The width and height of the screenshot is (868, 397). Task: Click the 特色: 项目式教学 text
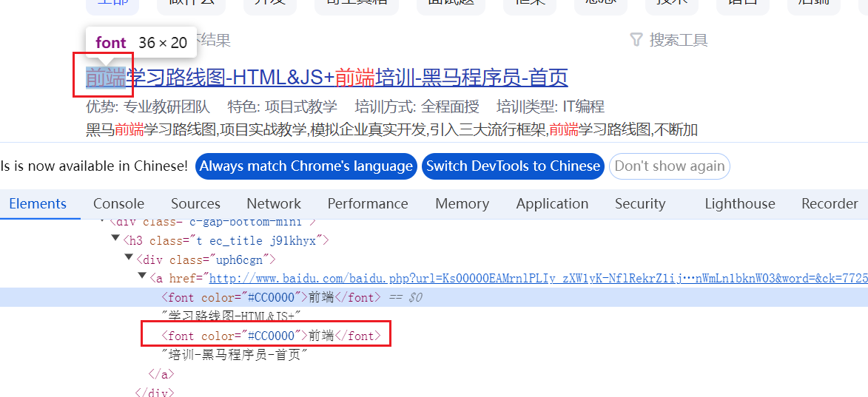(x=283, y=106)
